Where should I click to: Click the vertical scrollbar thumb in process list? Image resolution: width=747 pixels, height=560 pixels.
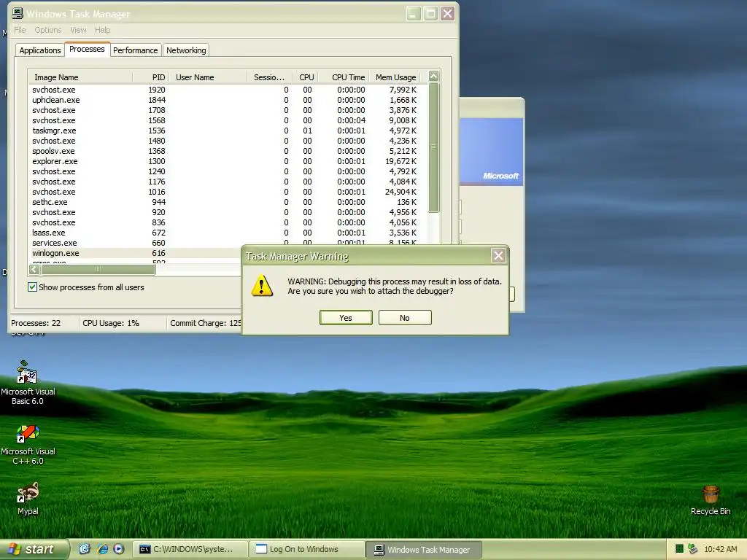coord(433,147)
